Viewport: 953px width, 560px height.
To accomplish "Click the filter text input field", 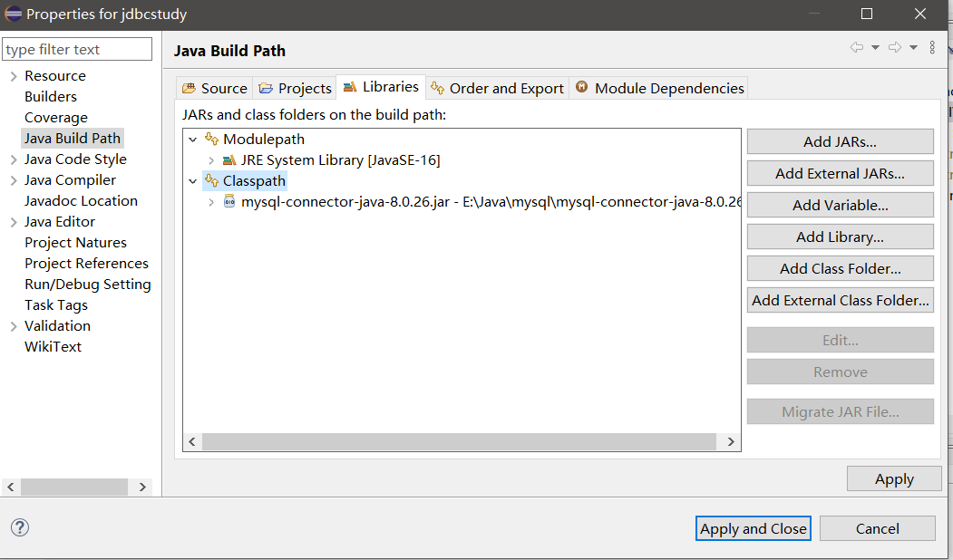I will [x=77, y=49].
